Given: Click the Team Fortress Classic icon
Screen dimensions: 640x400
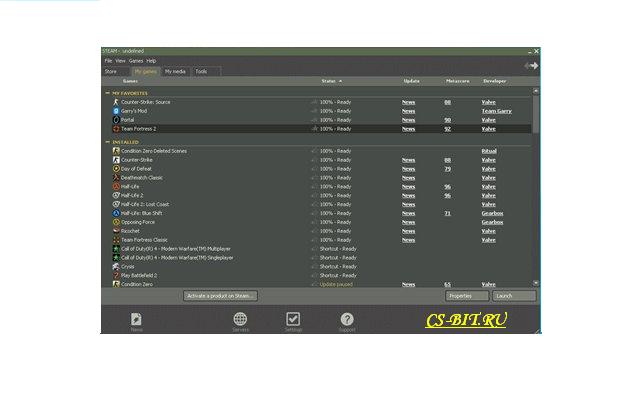Looking at the screenshot, I should pos(116,240).
